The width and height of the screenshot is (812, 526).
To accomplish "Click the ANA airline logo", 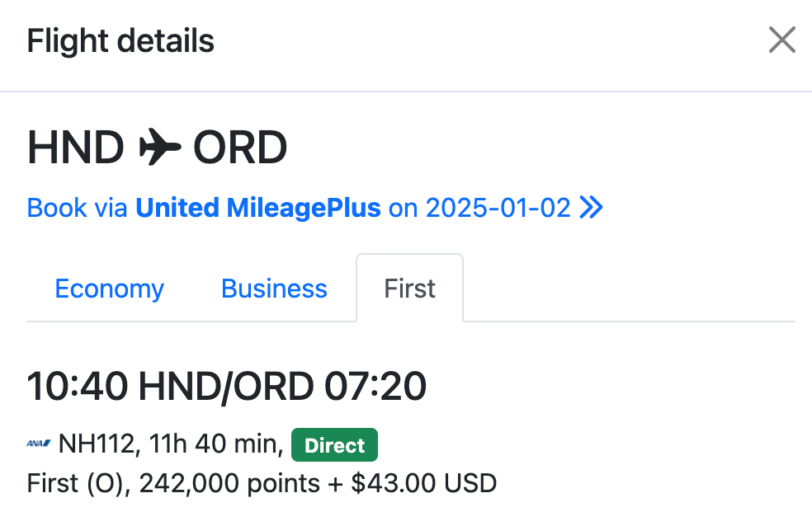I will click(x=39, y=445).
